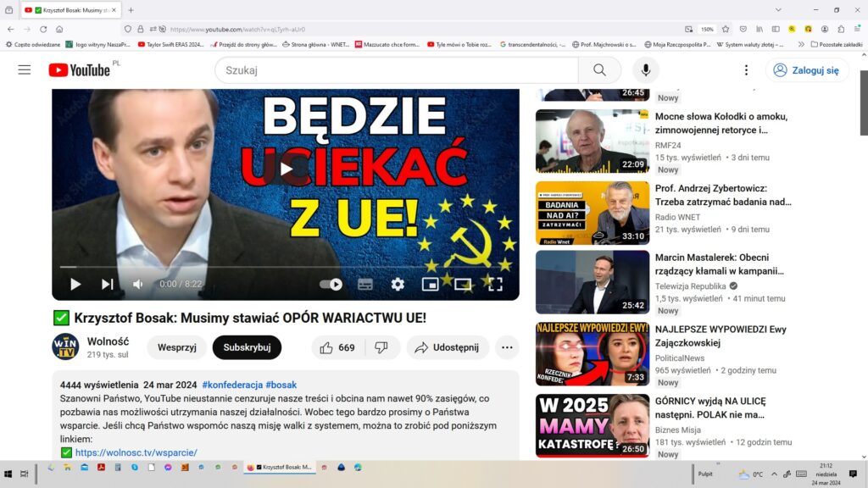
Task: Open NAJLEPSZE WYPOWIEDZI Ewy Zajączkowskiej video
Action: coord(721,335)
